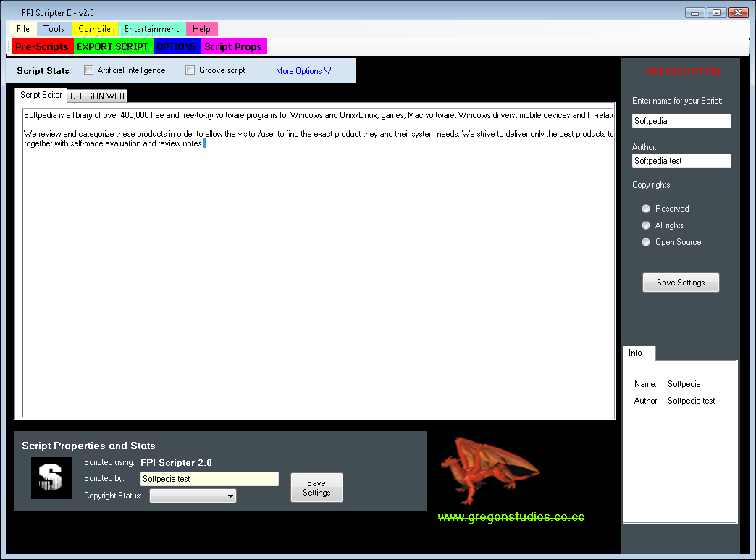Click the Author field in right panel
756x560 pixels.
tap(681, 161)
